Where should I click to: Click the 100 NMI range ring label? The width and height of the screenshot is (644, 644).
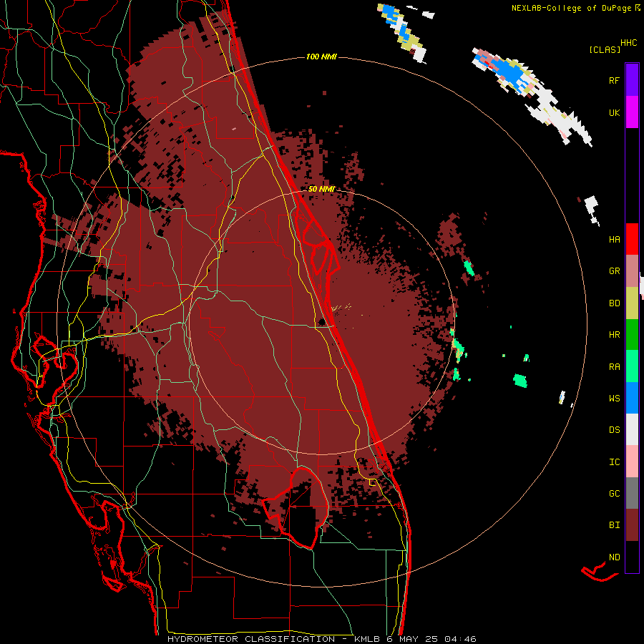[321, 57]
